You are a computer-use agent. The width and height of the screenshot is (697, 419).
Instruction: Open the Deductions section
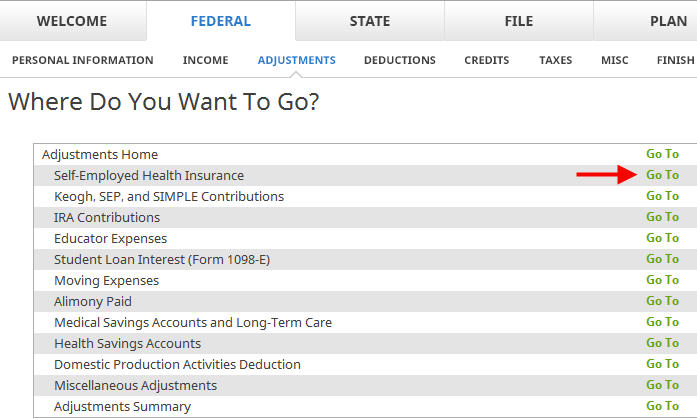point(400,60)
